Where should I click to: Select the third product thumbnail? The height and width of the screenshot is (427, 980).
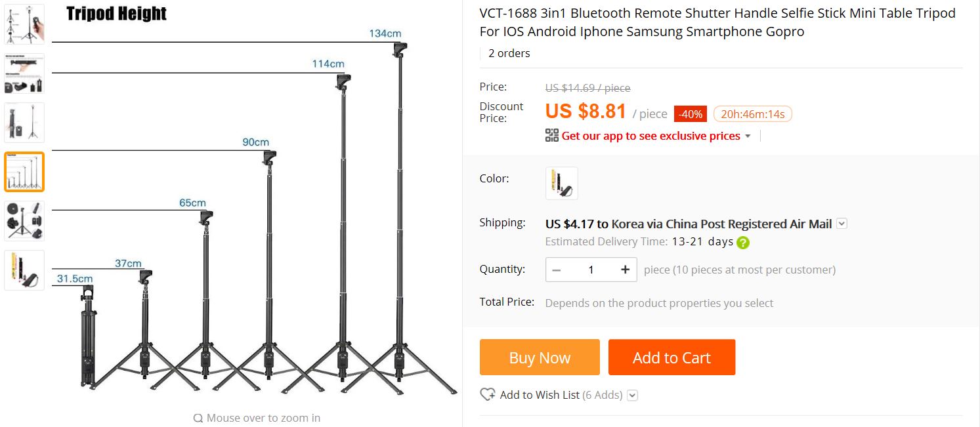coord(24,123)
